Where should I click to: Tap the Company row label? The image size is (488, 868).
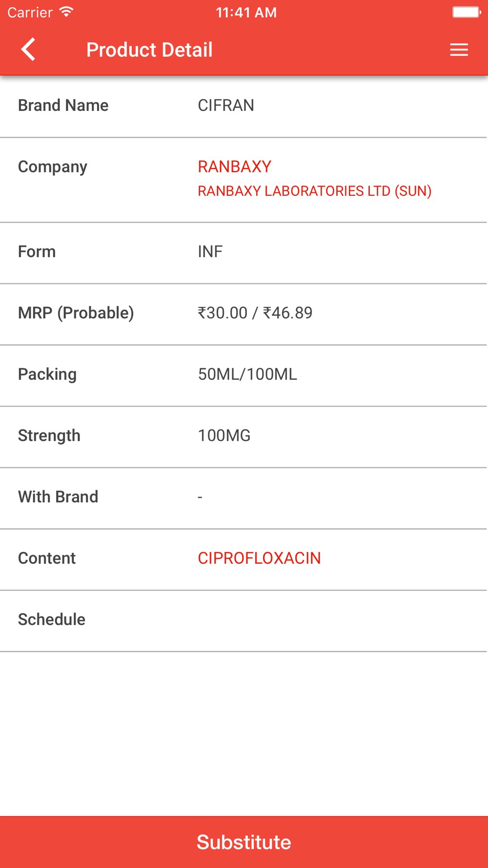click(53, 167)
